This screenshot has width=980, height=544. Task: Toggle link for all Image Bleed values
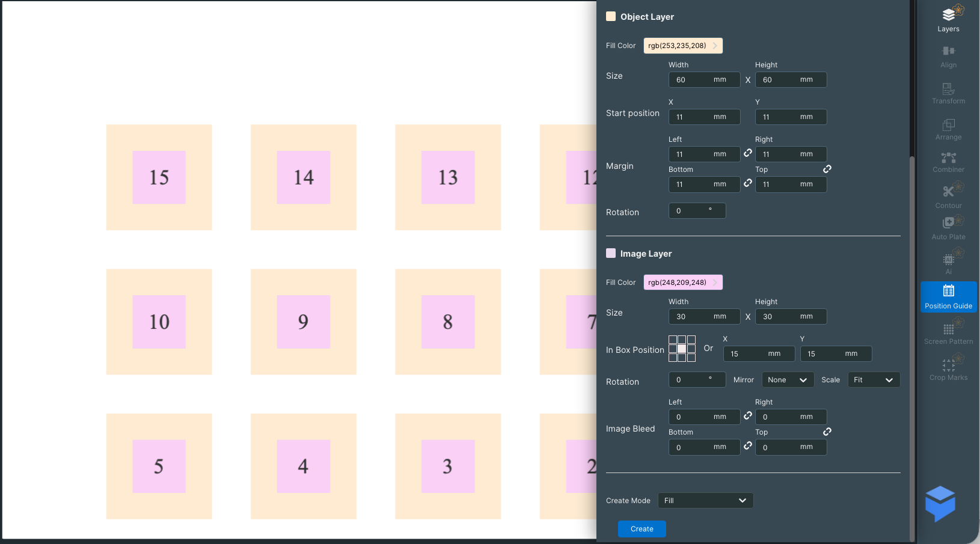pyautogui.click(x=827, y=432)
